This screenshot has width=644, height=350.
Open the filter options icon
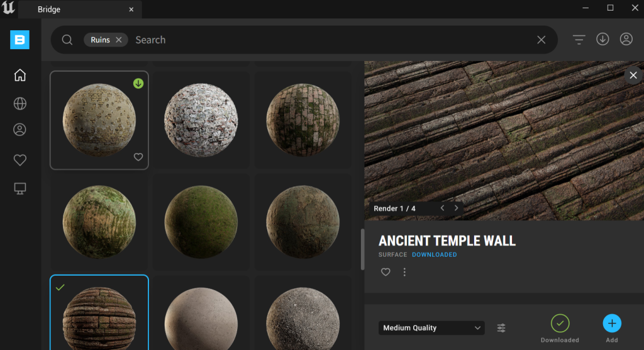pos(579,40)
